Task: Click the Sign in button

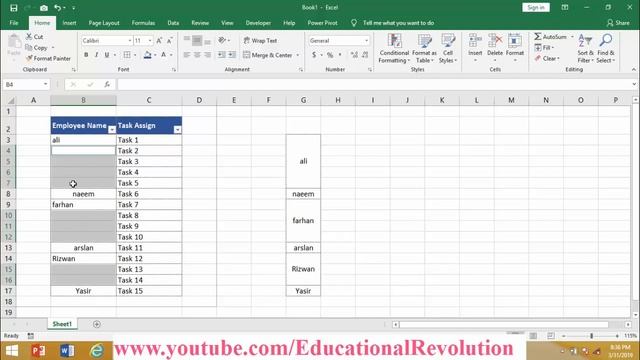Action: click(536, 7)
